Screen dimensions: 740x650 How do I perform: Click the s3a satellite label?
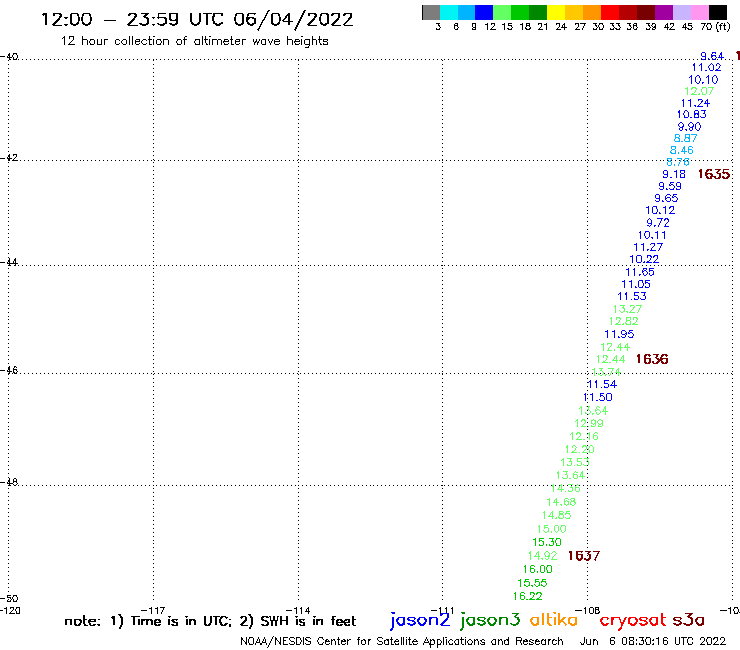(x=688, y=620)
